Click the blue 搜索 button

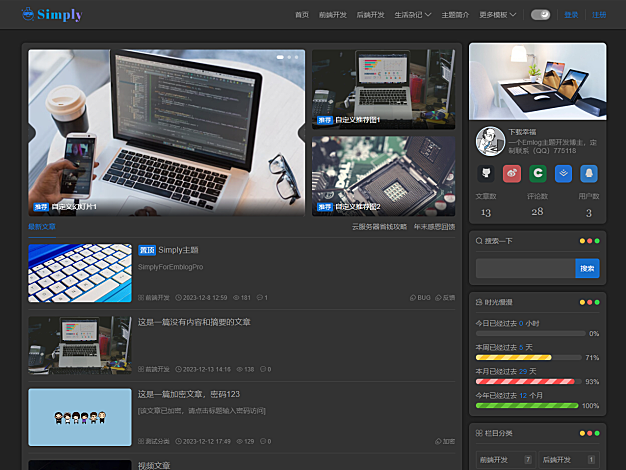(587, 268)
